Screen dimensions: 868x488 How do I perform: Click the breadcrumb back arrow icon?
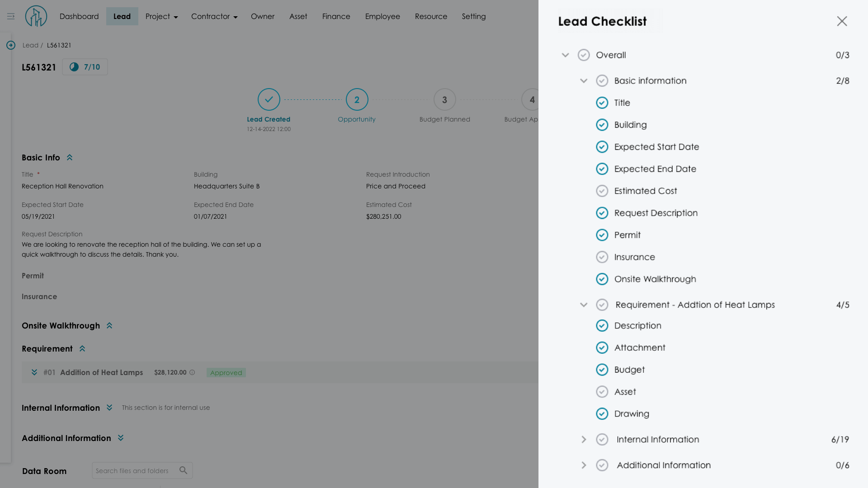click(x=11, y=45)
